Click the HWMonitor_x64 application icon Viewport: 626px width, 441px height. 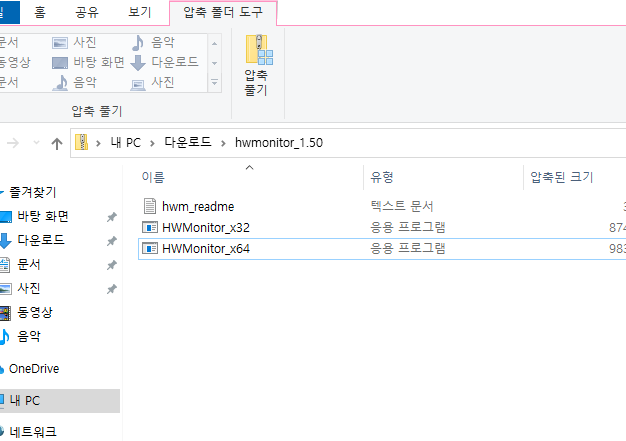[x=150, y=249]
